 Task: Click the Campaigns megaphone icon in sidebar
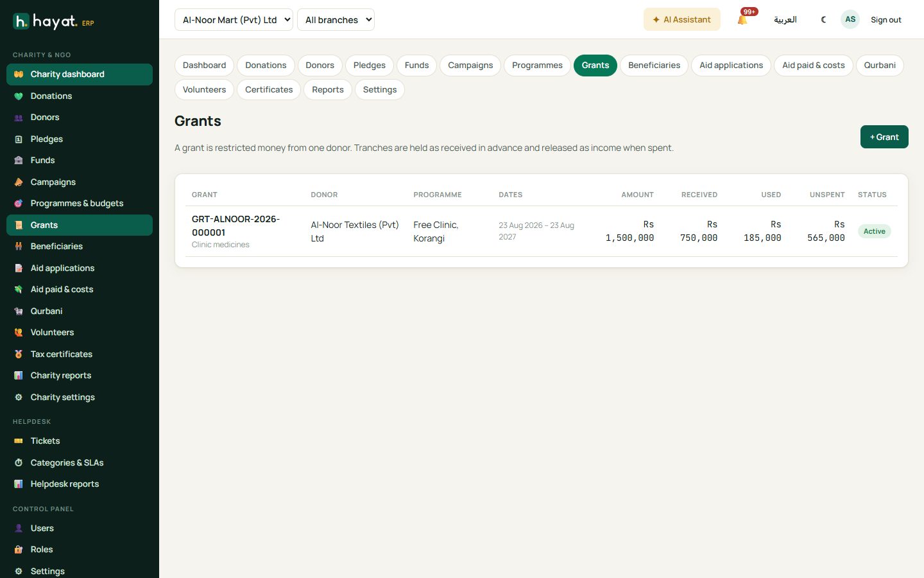point(19,182)
